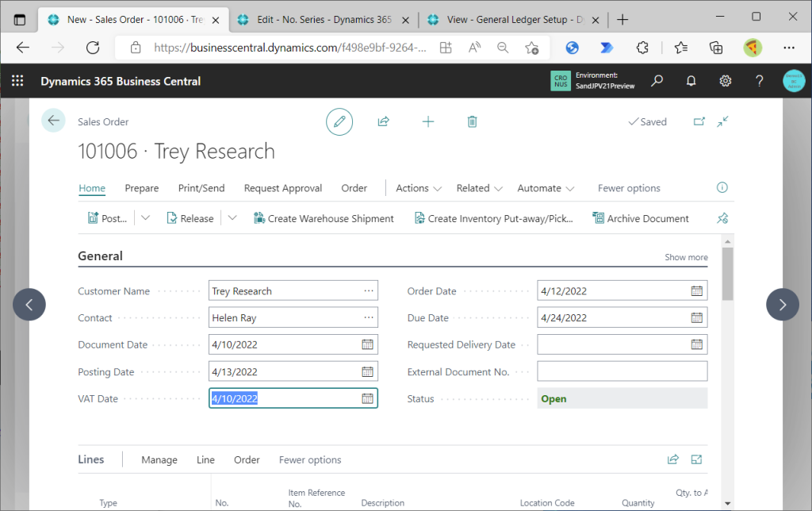
Task: Go back using the Sales Order back arrow
Action: tap(53, 121)
